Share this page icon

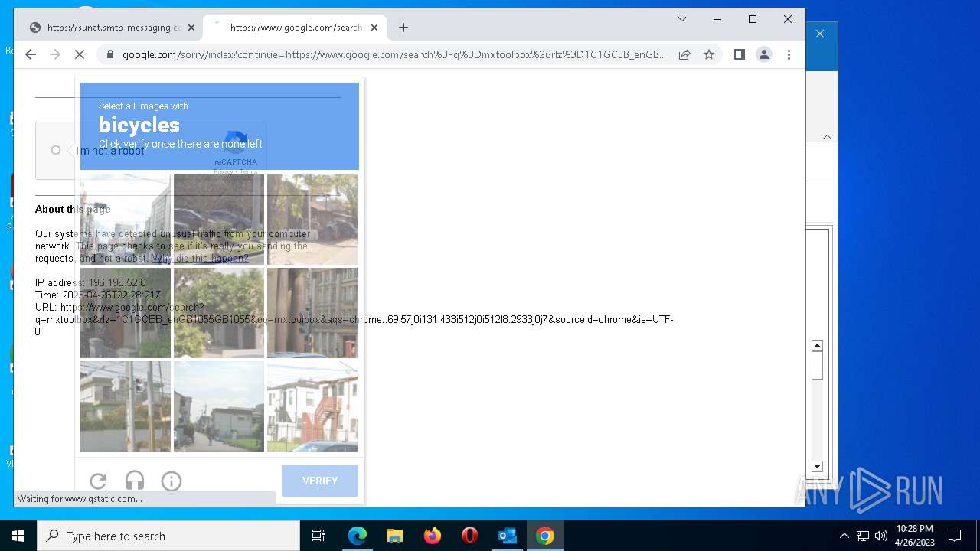(x=684, y=54)
